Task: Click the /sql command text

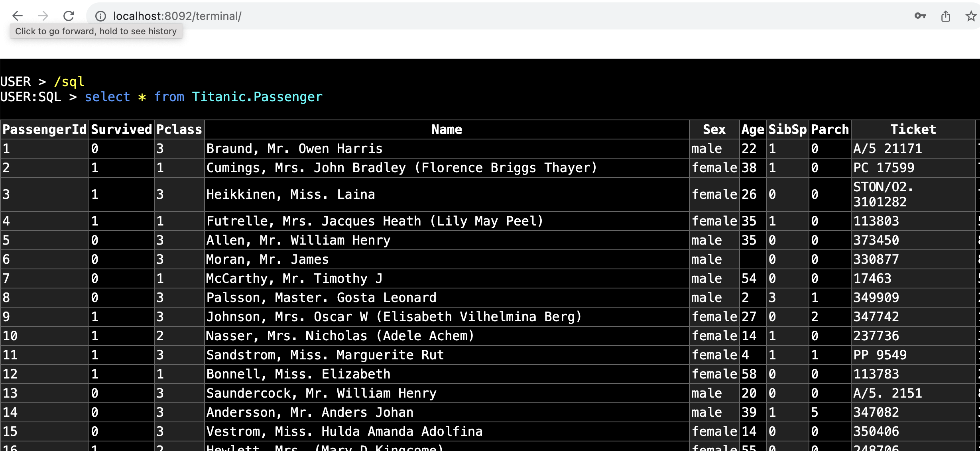Action: click(69, 81)
